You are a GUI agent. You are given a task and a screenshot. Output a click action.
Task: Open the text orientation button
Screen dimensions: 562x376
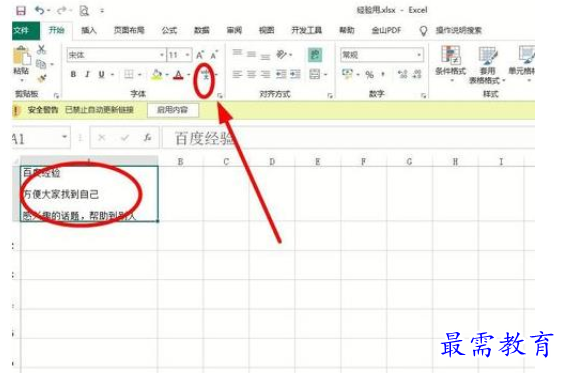coord(283,54)
